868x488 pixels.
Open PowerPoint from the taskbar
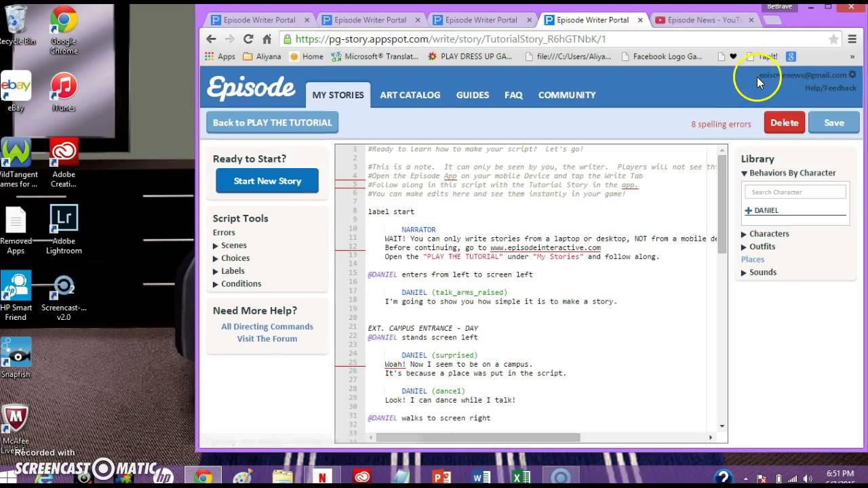pyautogui.click(x=441, y=476)
